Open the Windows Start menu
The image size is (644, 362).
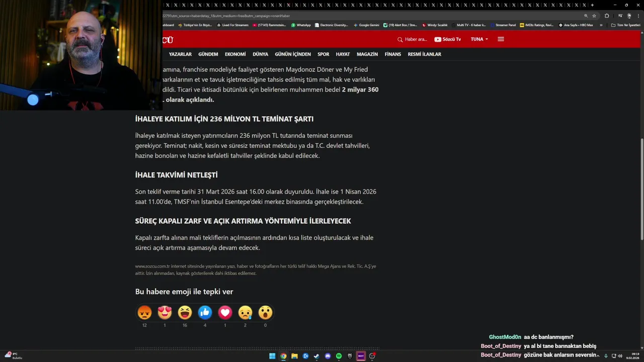pyautogui.click(x=272, y=356)
